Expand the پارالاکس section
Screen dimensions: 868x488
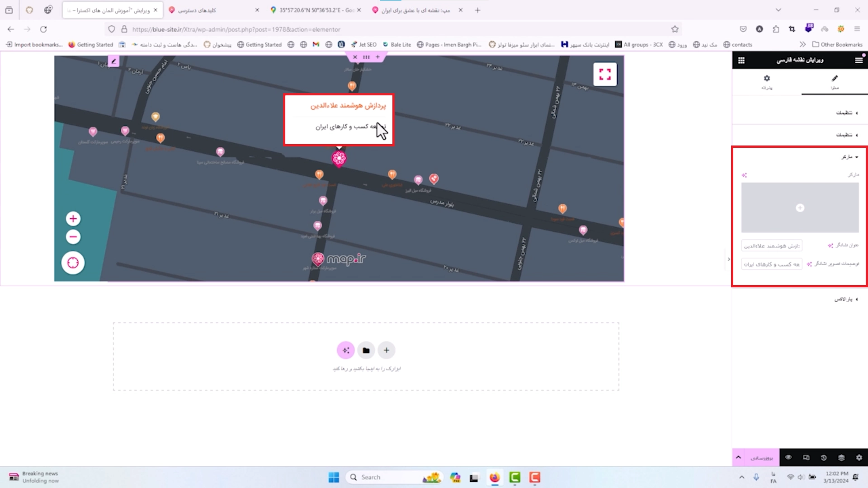tap(800, 299)
